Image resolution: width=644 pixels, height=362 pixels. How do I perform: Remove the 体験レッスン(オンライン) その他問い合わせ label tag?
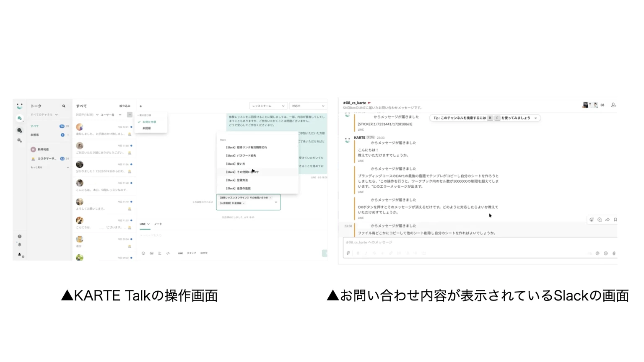(270, 198)
